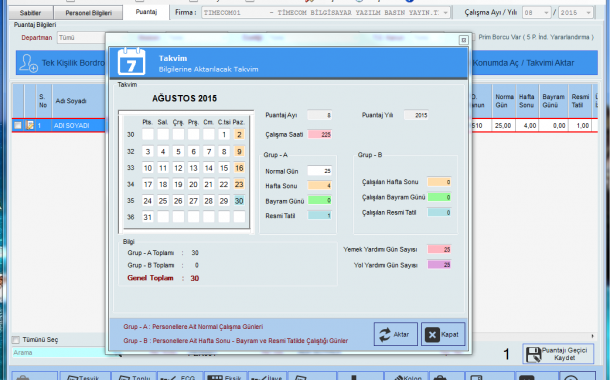610x380 pixels.
Task: Expand the Firma dropdown list
Action: (446, 12)
